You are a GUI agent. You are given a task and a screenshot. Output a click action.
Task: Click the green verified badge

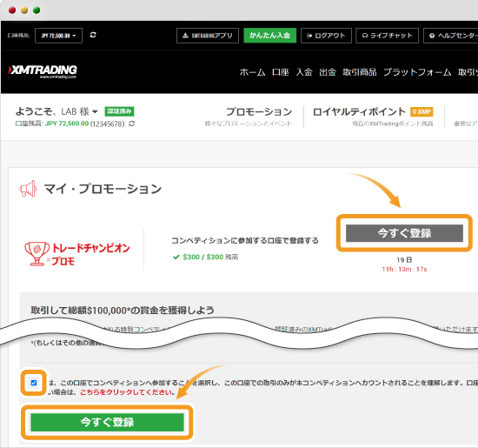pos(119,111)
